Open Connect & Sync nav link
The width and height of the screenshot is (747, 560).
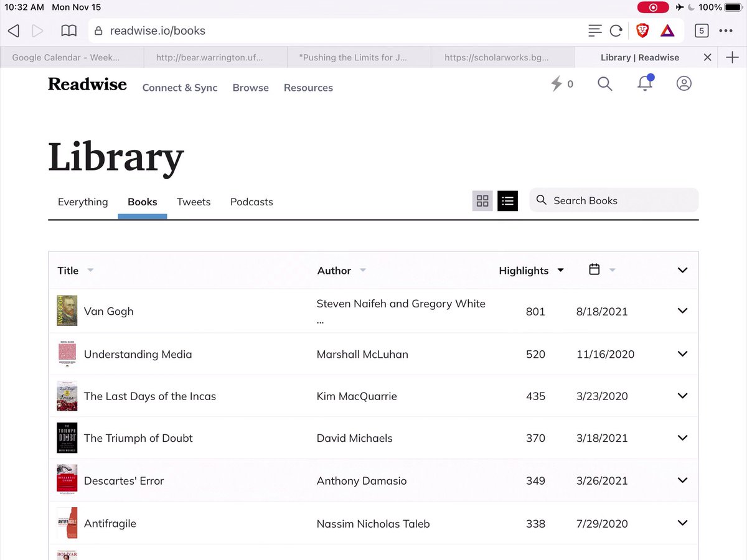(180, 88)
